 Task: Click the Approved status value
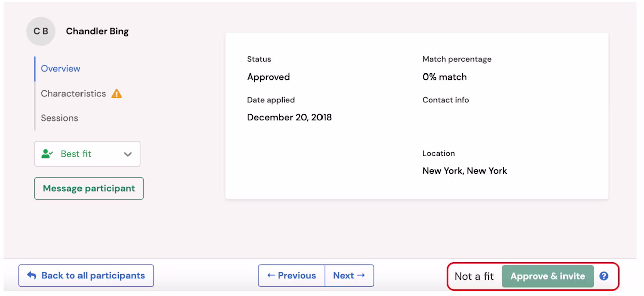coord(268,77)
